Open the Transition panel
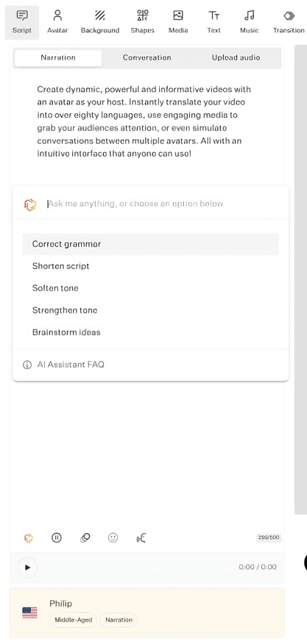This screenshot has height=644, width=307. click(289, 22)
